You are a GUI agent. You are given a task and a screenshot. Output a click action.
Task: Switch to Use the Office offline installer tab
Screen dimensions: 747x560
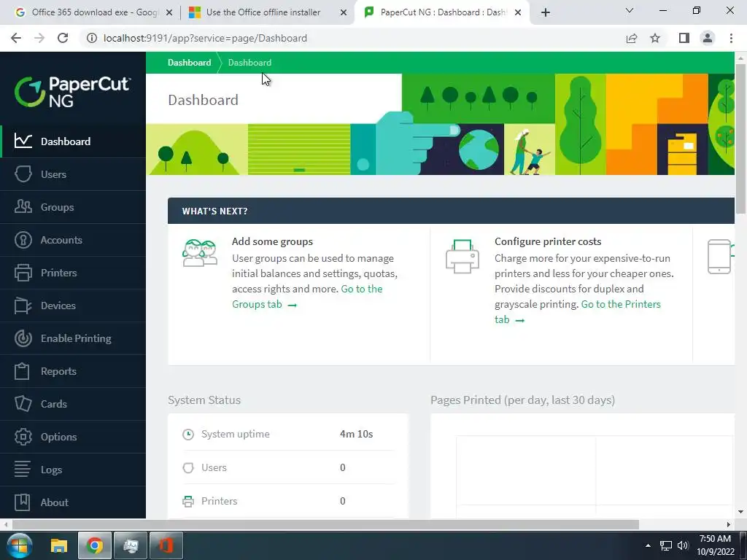click(x=262, y=12)
